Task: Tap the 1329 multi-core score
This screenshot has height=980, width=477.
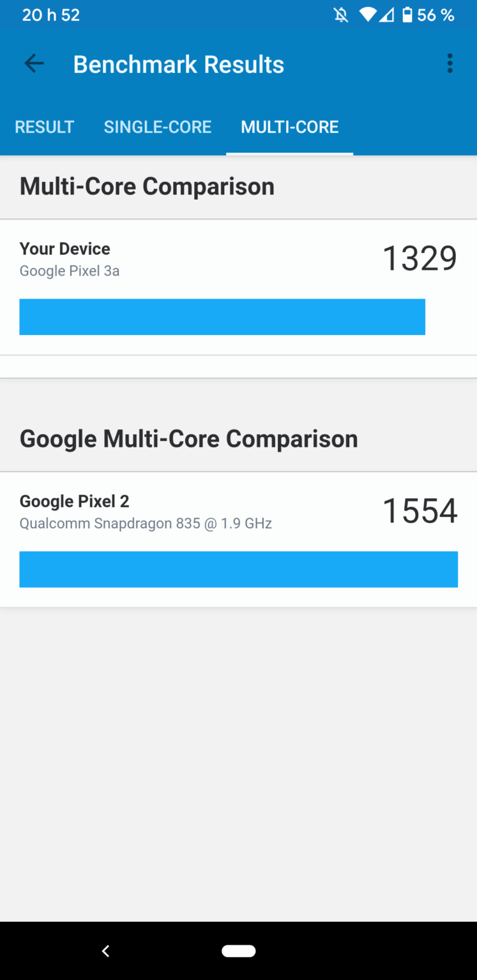Action: [x=420, y=258]
